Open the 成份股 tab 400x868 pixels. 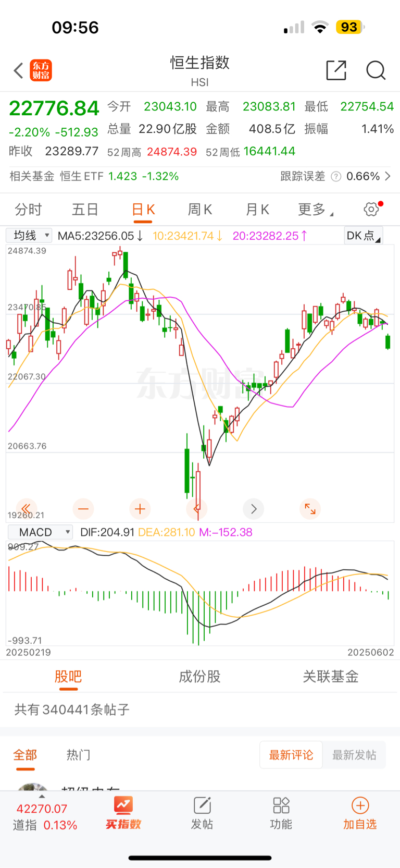pyautogui.click(x=199, y=677)
